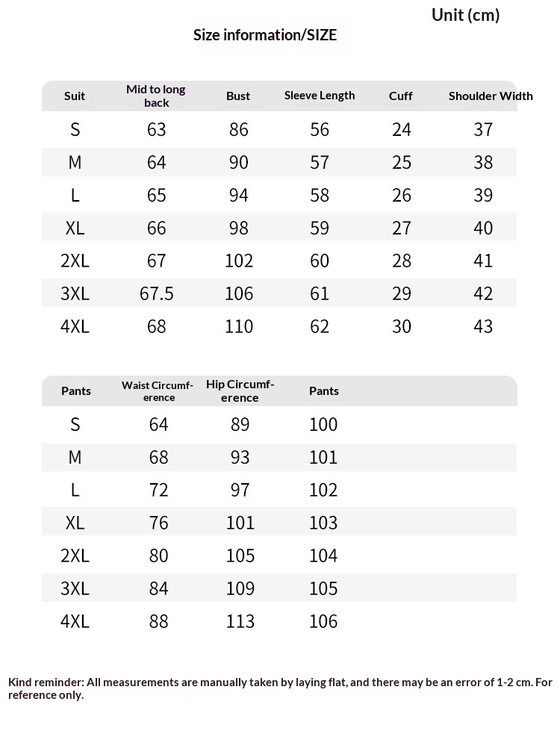Select the Waist Circumference column header
Image resolution: width=560 pixels, height=731 pixels.
pos(158,391)
